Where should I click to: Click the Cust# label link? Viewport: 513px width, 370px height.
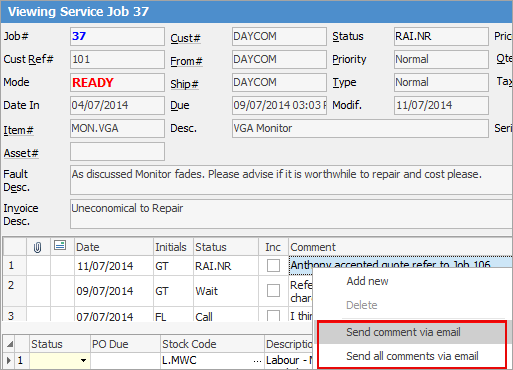(x=185, y=38)
